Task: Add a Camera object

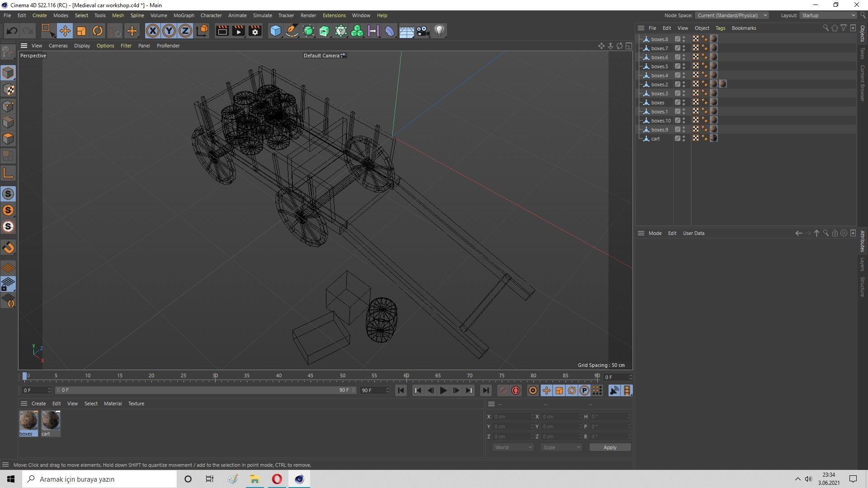Action: coord(423,31)
